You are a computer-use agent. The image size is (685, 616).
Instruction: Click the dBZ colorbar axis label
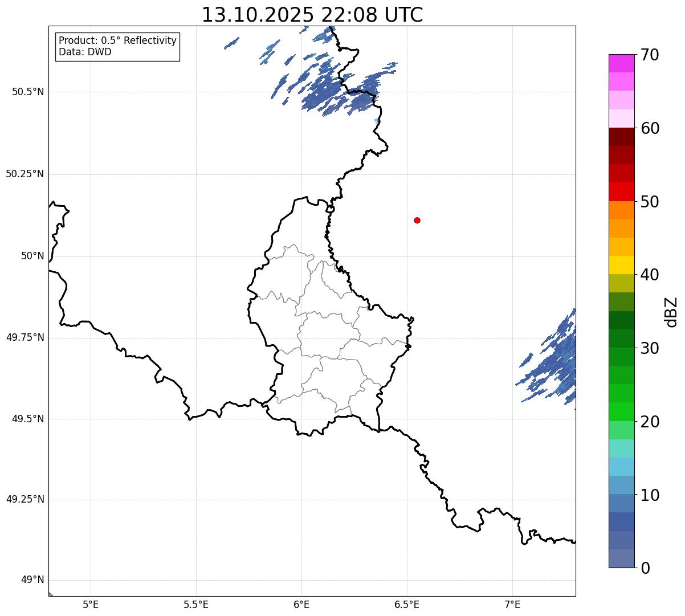click(x=671, y=312)
